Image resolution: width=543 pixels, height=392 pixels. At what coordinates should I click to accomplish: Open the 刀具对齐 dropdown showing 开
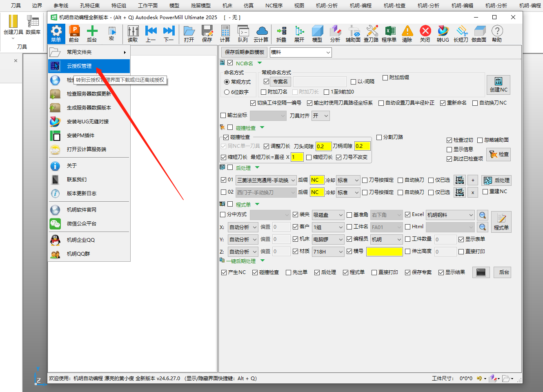pyautogui.click(x=321, y=116)
